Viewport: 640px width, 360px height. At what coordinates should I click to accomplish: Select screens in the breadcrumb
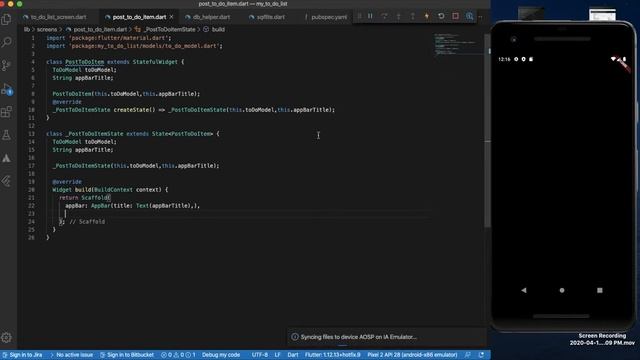pyautogui.click(x=47, y=29)
